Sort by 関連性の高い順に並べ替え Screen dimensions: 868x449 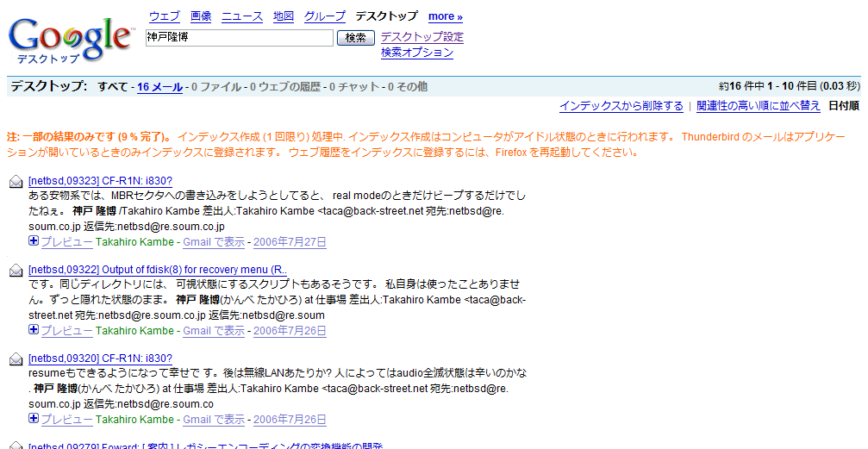(759, 106)
